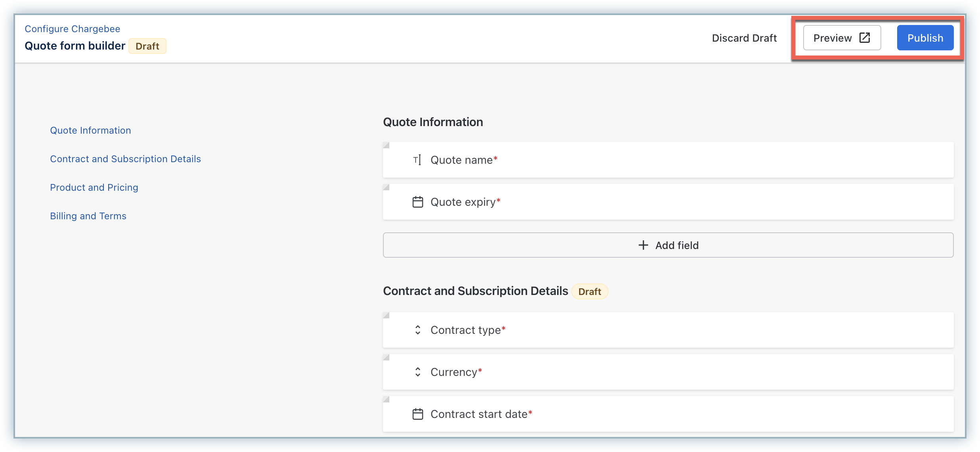The height and width of the screenshot is (452, 980).
Task: Click the Draft badge next to Quote form builder
Action: click(x=147, y=46)
